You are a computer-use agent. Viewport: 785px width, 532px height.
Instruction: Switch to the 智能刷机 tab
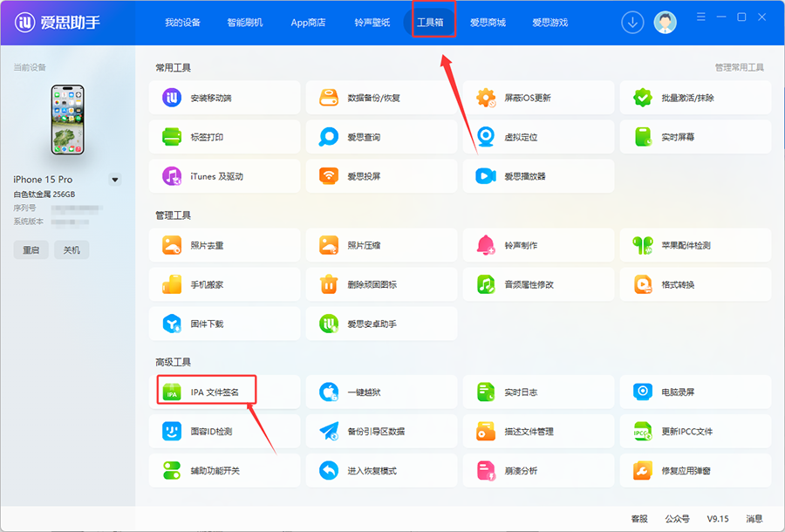click(245, 23)
